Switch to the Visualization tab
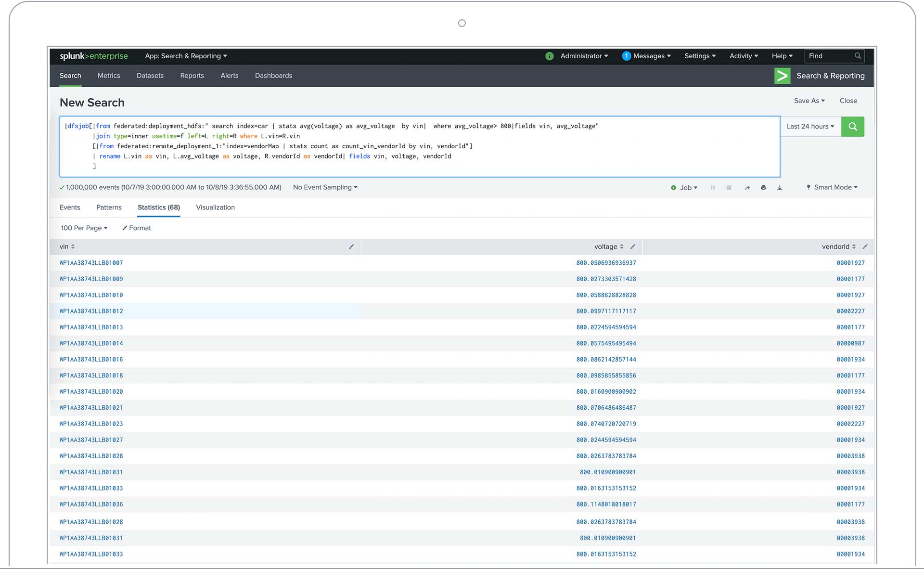The height and width of the screenshot is (569, 924). [216, 207]
